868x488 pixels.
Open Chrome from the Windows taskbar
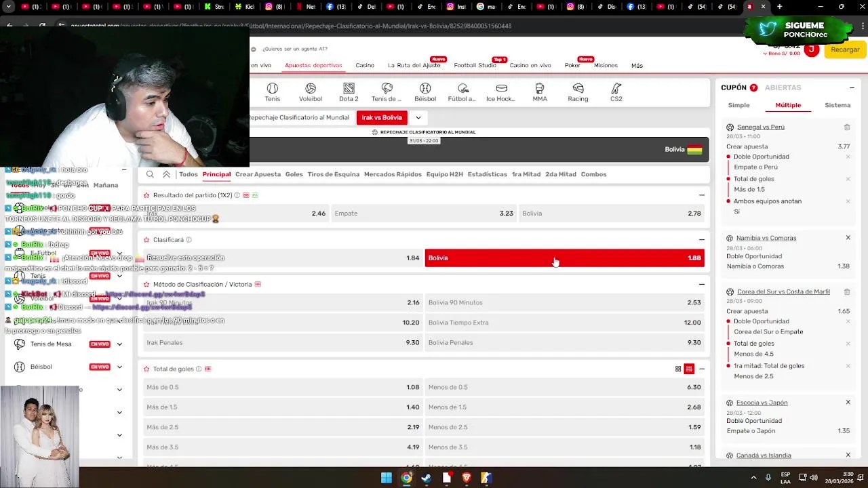point(406,478)
